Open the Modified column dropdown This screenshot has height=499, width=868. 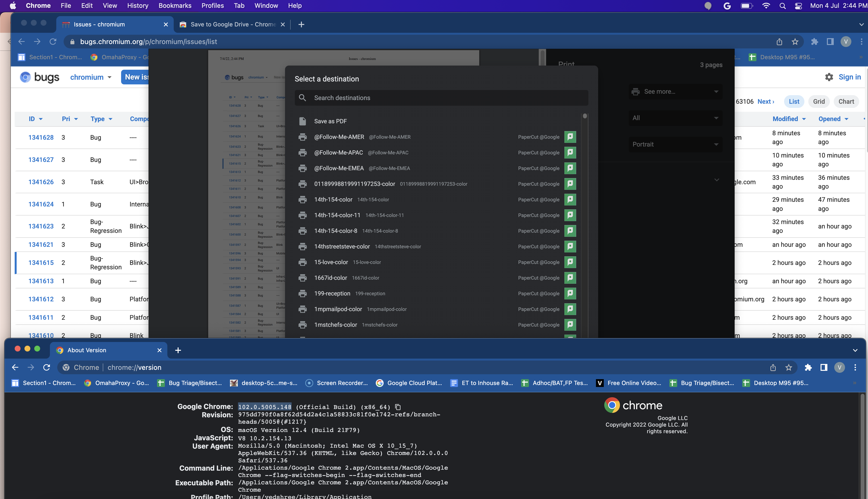pyautogui.click(x=789, y=119)
